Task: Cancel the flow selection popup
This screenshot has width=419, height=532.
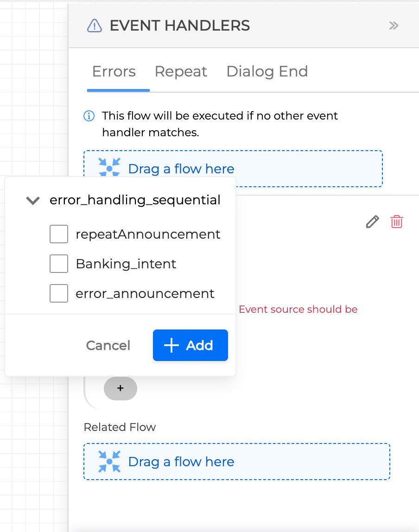Action: (108, 345)
